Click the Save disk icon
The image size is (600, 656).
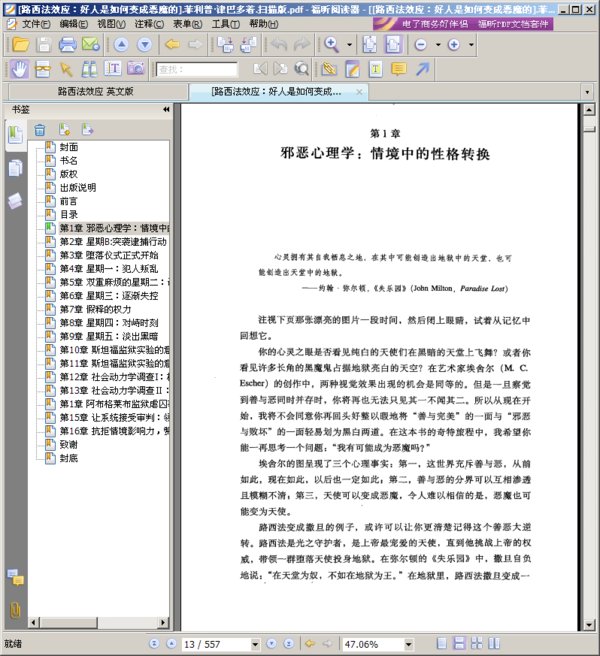point(44,44)
